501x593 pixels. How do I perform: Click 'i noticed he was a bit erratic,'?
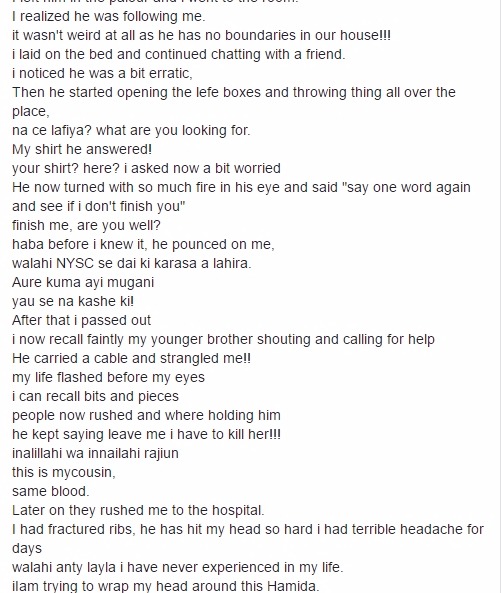point(102,73)
